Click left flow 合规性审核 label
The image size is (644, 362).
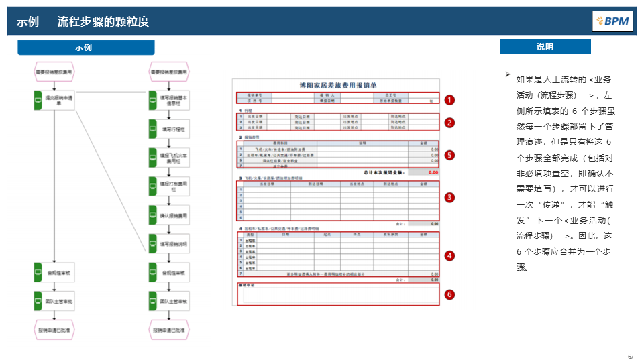coord(58,273)
